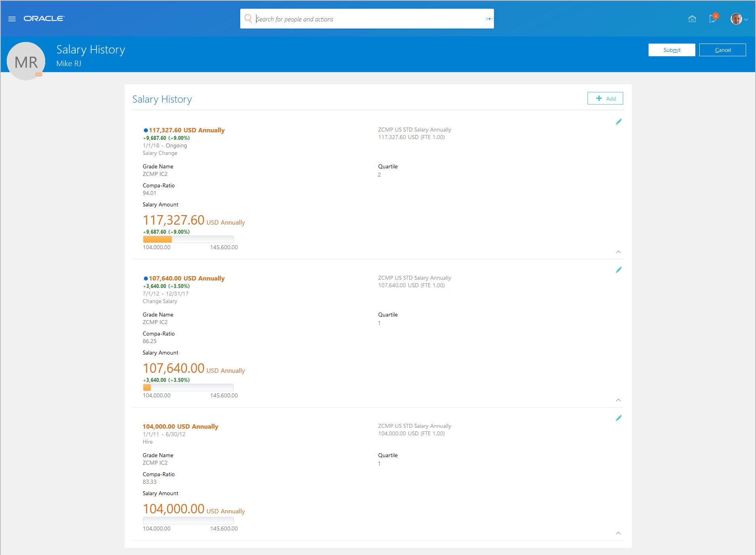The height and width of the screenshot is (555, 756).
Task: Open the 117,327.60 USD Annually heading
Action: [x=187, y=130]
